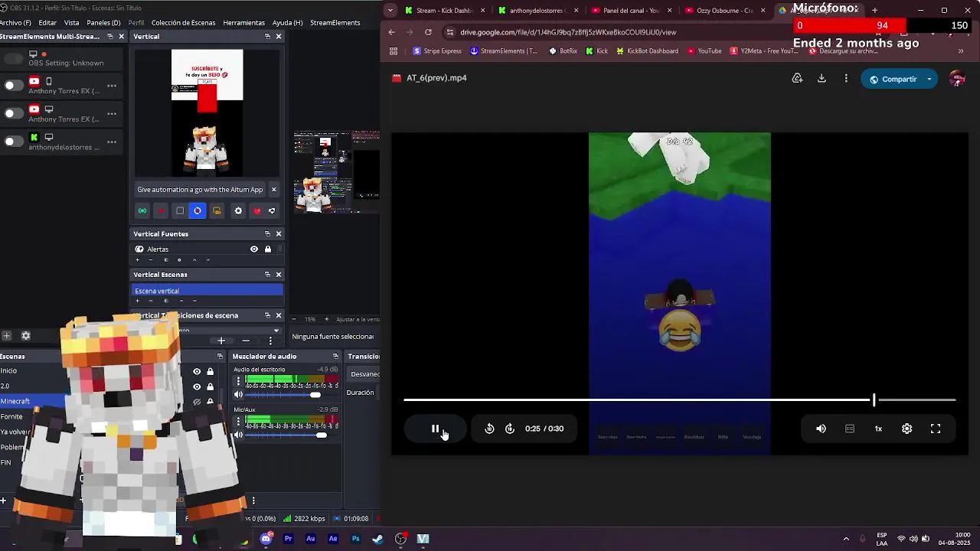
Task: Open the Google account avatar
Action: [x=957, y=79]
